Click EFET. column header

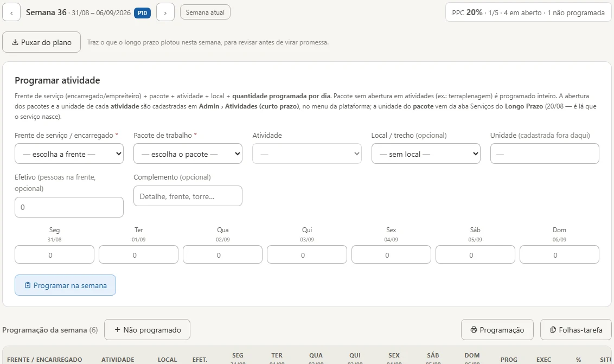[200, 360]
